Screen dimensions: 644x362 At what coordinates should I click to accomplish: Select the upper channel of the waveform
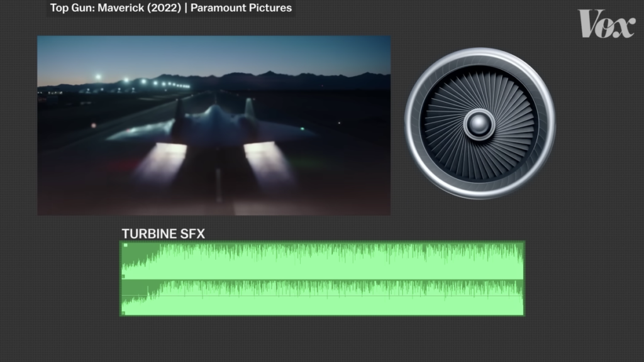[x=322, y=261]
